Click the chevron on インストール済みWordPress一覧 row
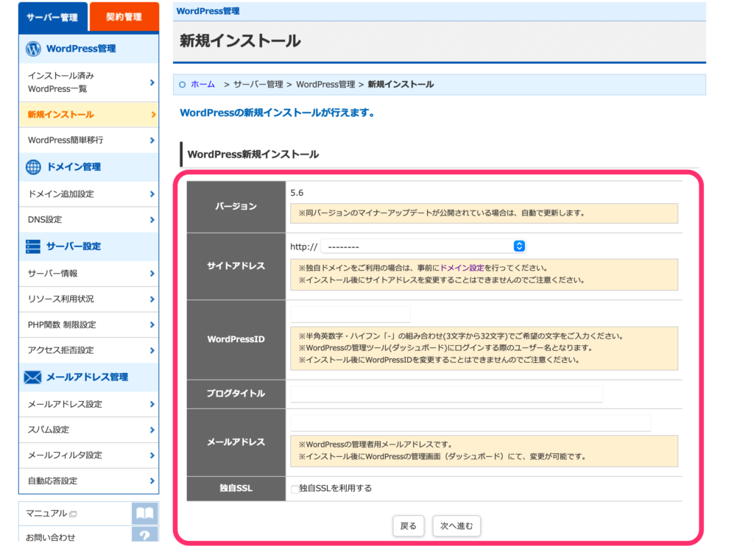The image size is (754, 560). (x=152, y=82)
